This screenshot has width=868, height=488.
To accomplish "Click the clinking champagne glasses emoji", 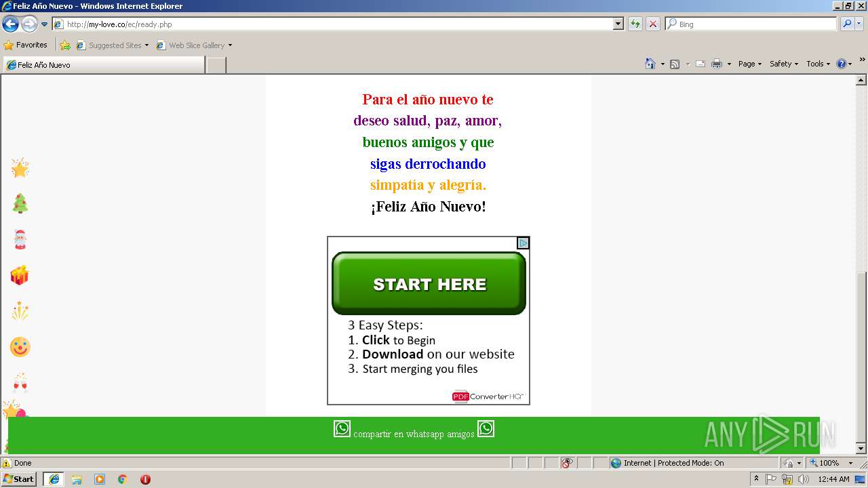I will [20, 383].
